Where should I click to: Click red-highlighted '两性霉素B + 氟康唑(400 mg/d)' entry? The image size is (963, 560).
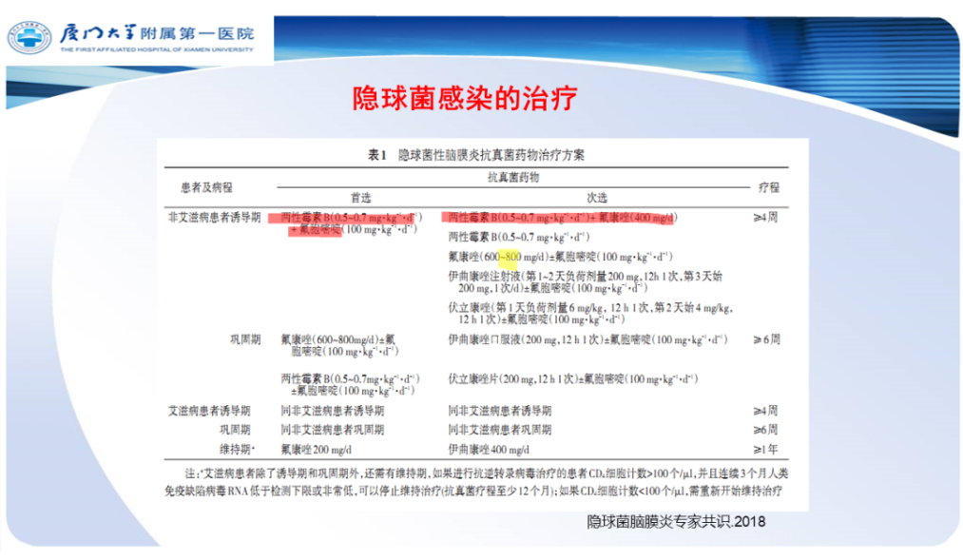pos(562,218)
